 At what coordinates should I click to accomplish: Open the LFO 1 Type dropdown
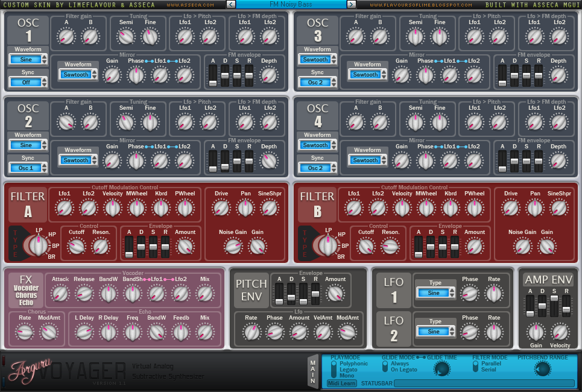click(434, 292)
